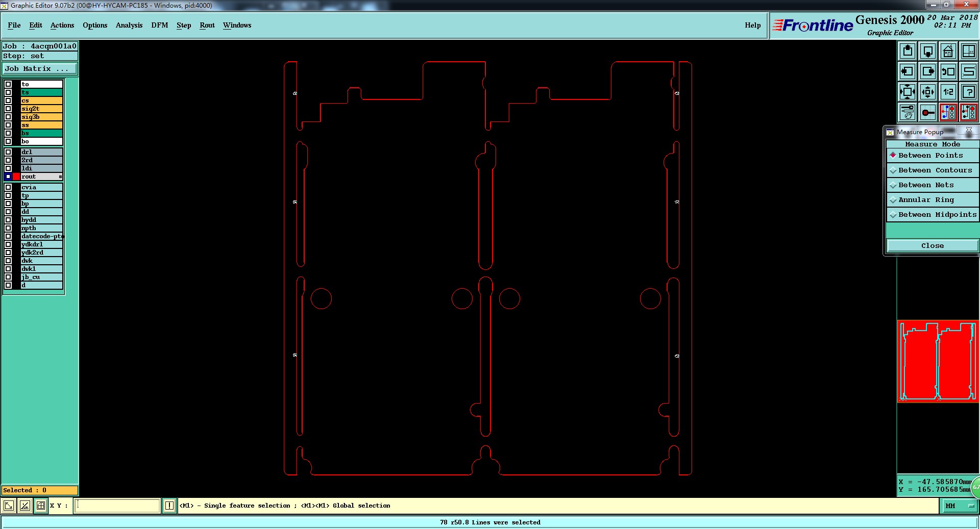Open the wrench and pencil tools icon
Screen dimensions: 980x529
coord(908,112)
